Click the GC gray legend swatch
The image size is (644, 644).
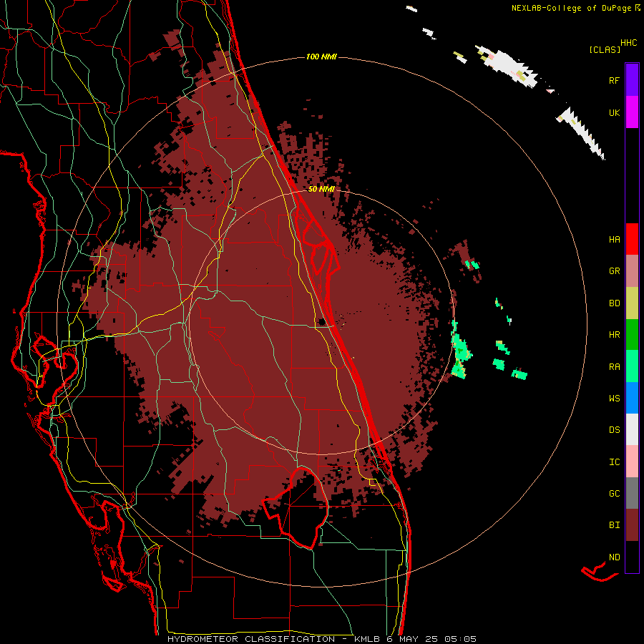[632, 493]
